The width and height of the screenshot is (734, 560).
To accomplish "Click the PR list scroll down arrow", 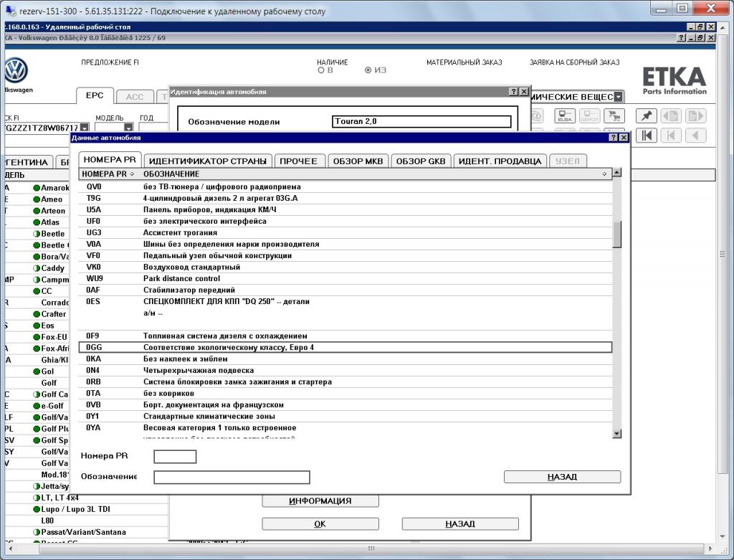I will point(617,434).
